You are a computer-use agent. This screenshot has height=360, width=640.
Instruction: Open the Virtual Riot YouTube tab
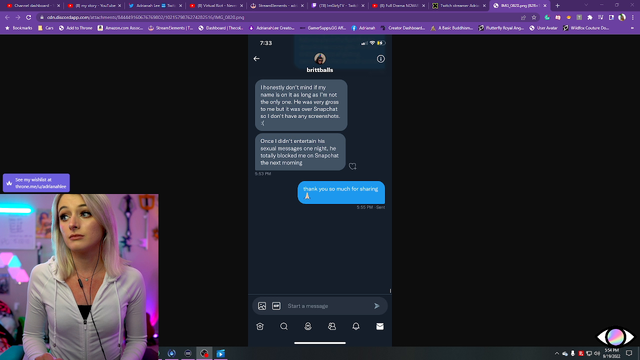tap(216, 6)
